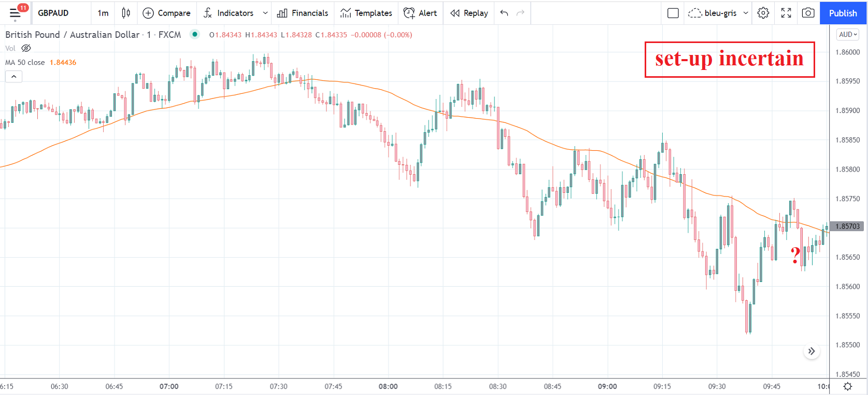Open the AUD currency dropdown

pyautogui.click(x=848, y=35)
